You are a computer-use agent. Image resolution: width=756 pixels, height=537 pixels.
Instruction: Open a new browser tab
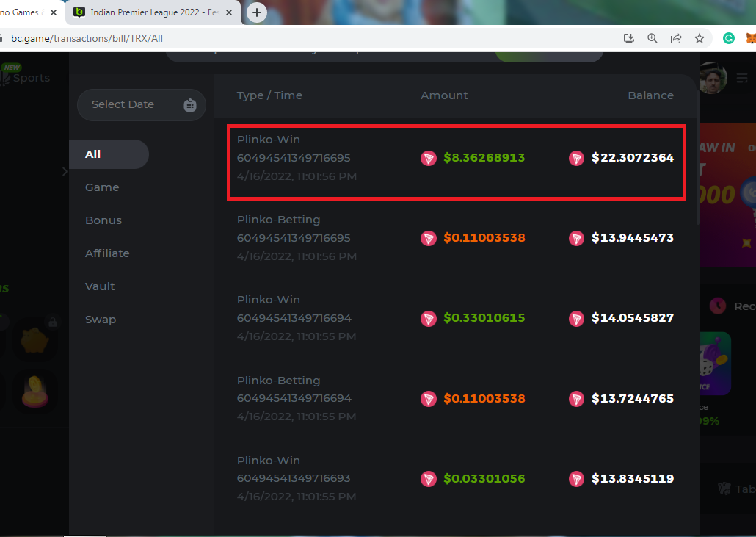tap(256, 12)
